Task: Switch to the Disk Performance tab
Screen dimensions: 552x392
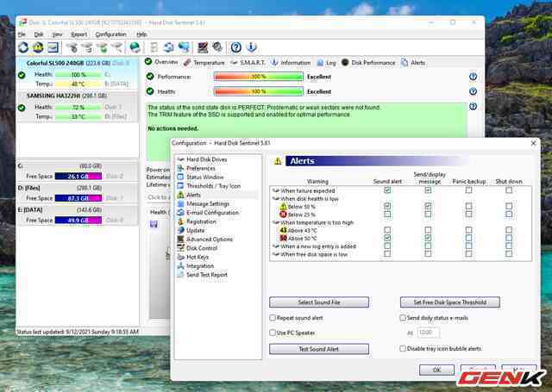Action: (x=368, y=63)
